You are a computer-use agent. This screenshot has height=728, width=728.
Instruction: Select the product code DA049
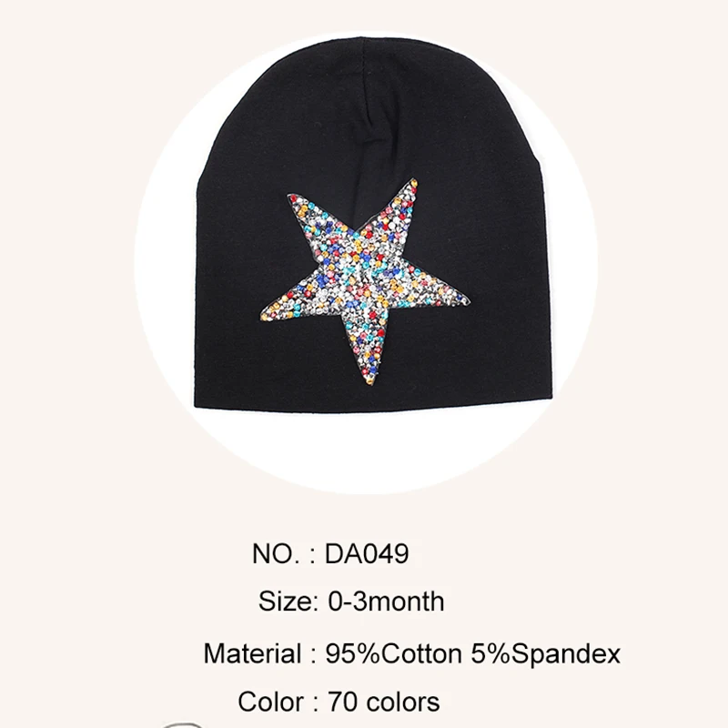pos(367,553)
